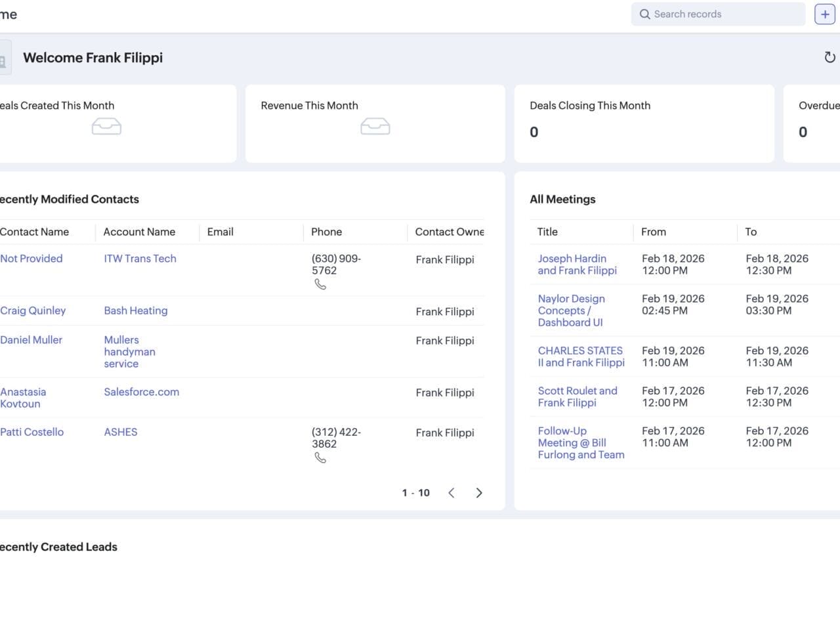Refresh the dashboard using the reload icon
Image resolution: width=840 pixels, height=621 pixels.
(829, 57)
